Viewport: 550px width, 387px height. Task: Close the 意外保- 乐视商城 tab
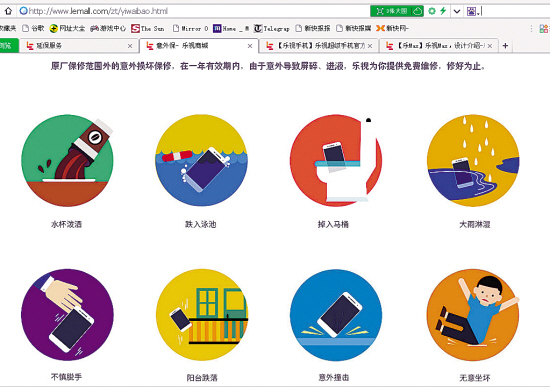tap(250, 46)
